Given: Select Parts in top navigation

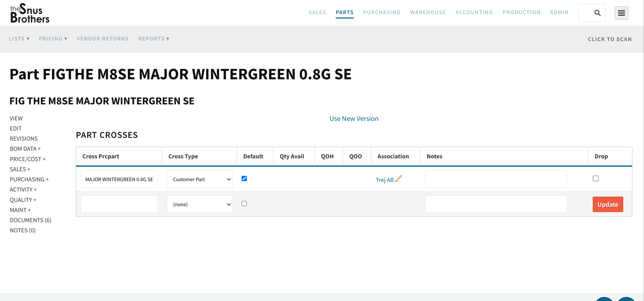Looking at the screenshot, I should 345,12.
